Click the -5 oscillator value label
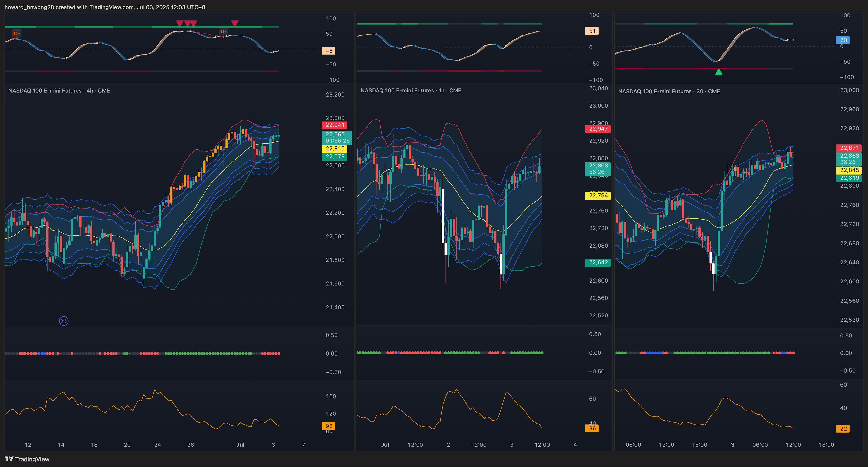Image resolution: width=868 pixels, height=467 pixels. pyautogui.click(x=329, y=51)
